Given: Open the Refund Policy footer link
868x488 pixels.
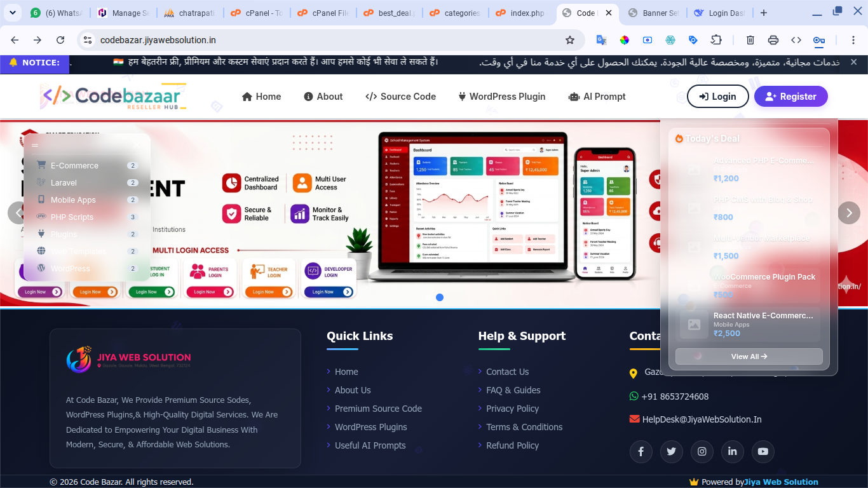Looking at the screenshot, I should coord(512,445).
